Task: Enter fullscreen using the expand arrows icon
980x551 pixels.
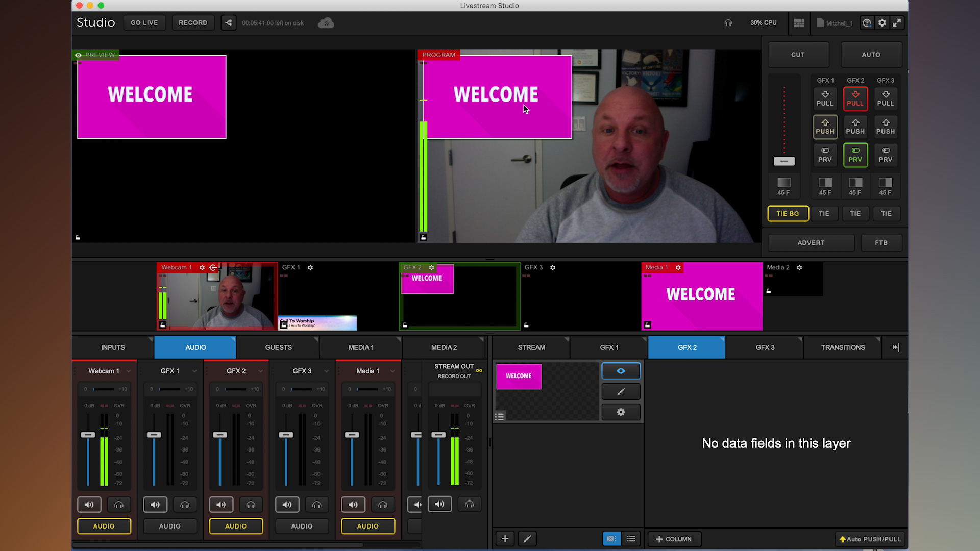Action: (897, 23)
